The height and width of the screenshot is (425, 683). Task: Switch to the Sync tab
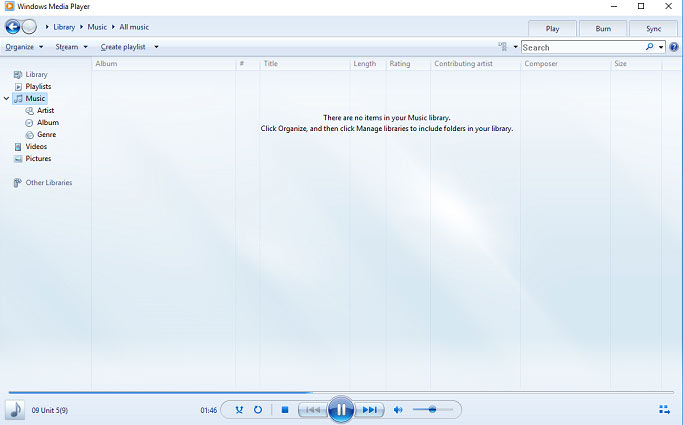pyautogui.click(x=653, y=28)
